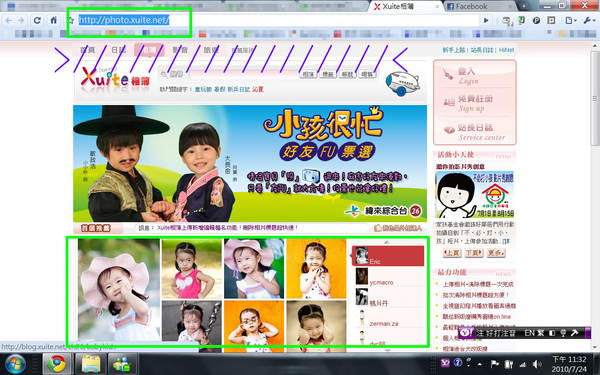Click the search button labeled 相簿
Screen dimensions: 600x375
click(308, 74)
